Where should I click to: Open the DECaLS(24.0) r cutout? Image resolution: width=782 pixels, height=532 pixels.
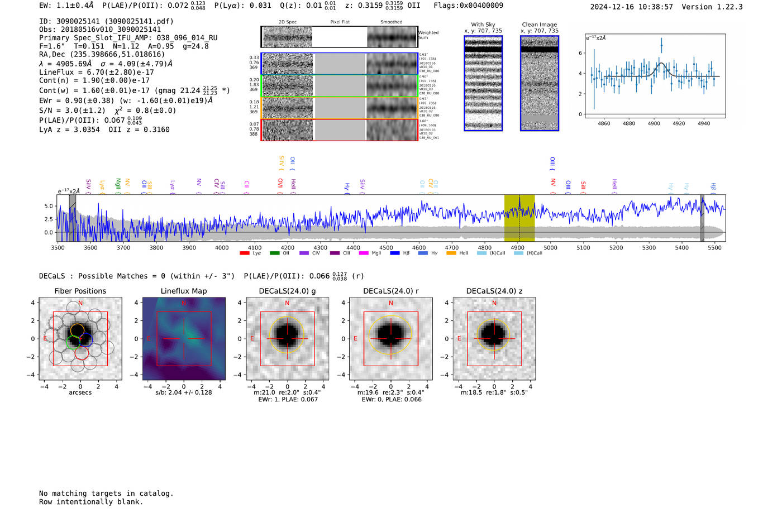coord(390,338)
